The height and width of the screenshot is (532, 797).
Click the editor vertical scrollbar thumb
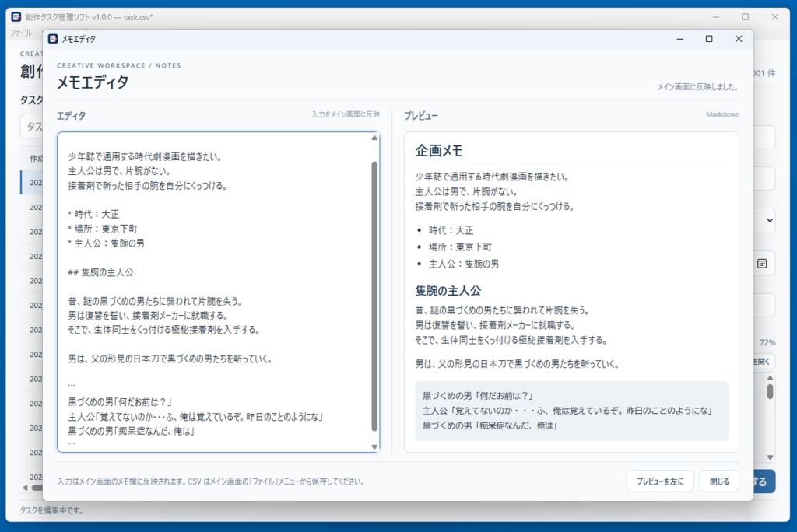[x=374, y=296]
